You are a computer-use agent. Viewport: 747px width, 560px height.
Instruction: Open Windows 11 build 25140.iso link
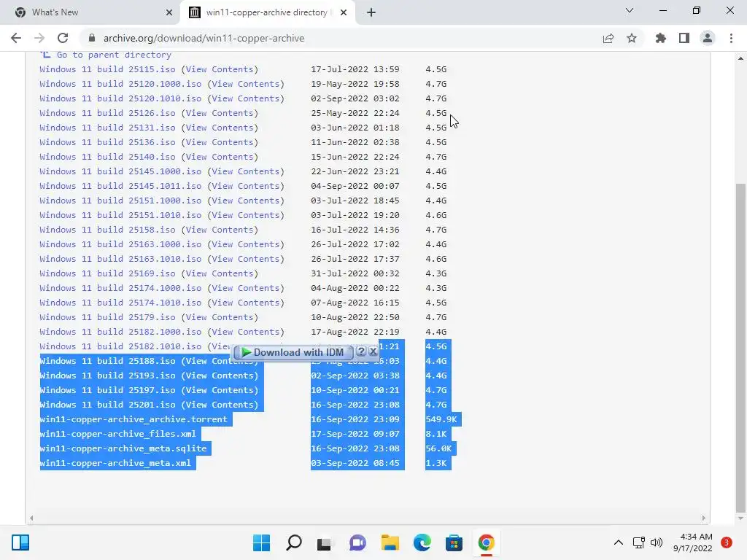[107, 157]
